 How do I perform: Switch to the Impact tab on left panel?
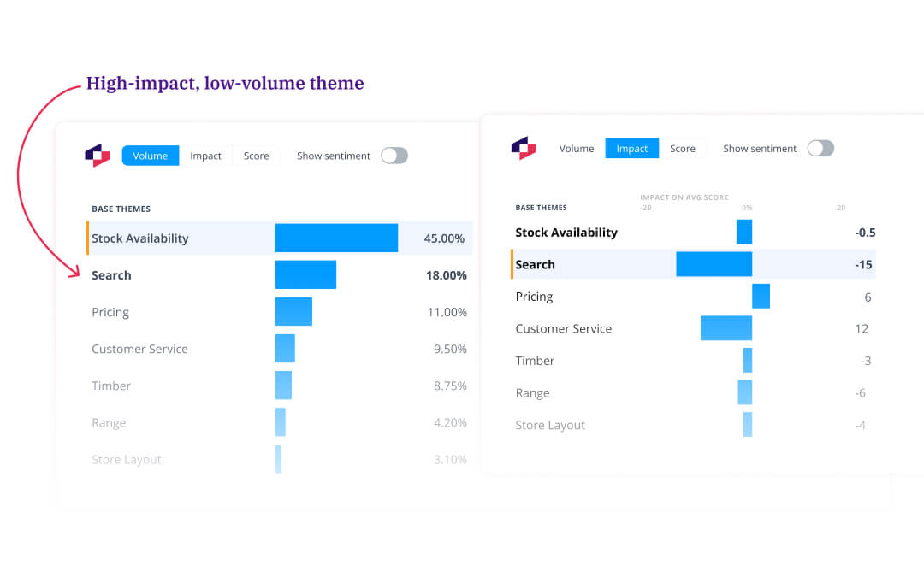(205, 156)
